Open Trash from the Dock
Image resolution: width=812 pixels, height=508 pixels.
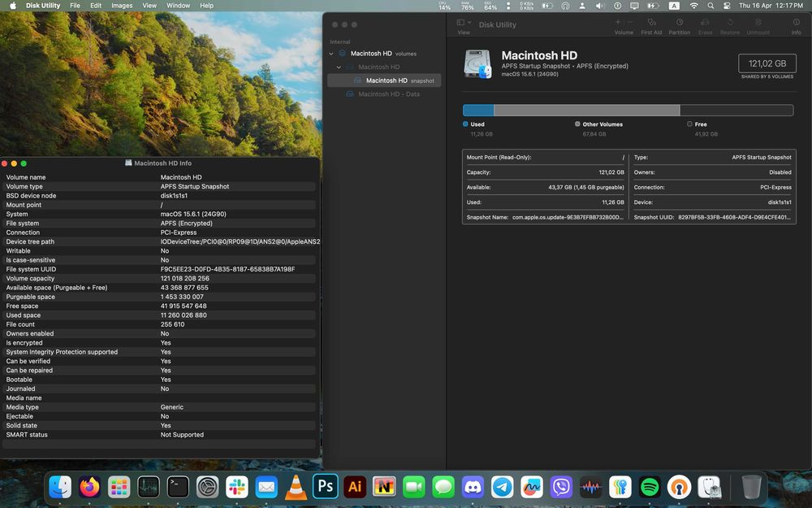(751, 487)
